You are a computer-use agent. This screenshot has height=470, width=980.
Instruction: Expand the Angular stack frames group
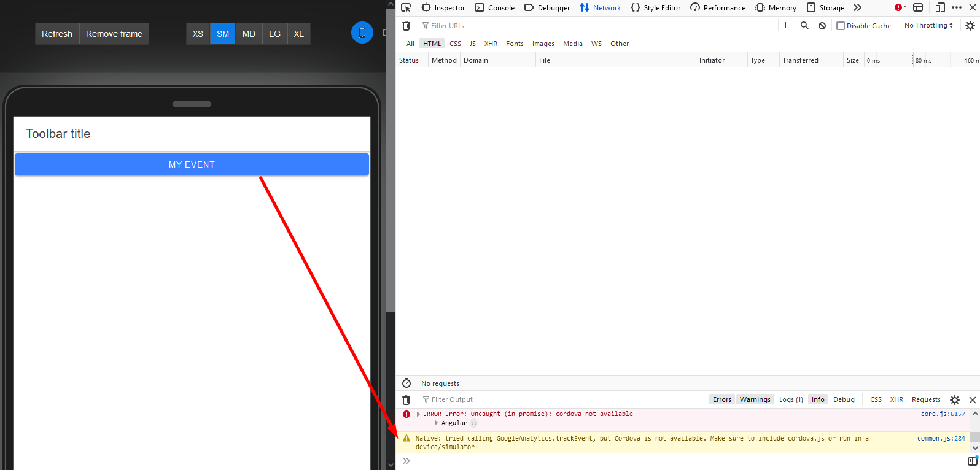[x=436, y=423]
